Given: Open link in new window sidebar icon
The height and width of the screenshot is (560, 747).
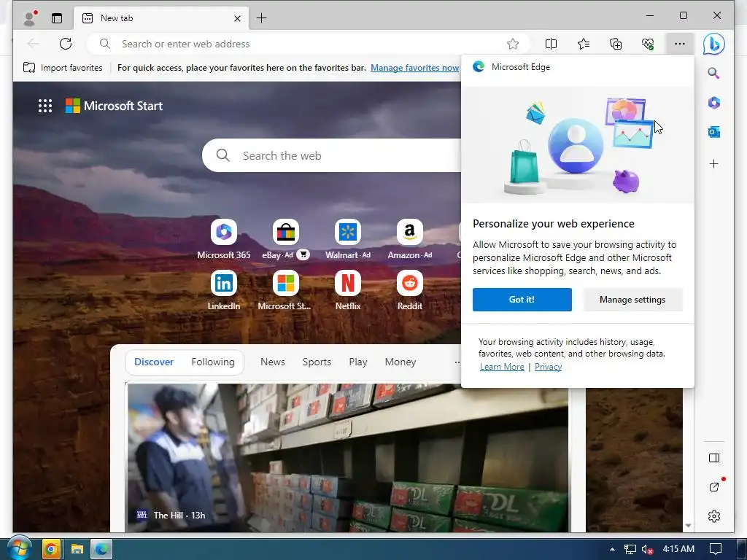Looking at the screenshot, I should point(713,487).
